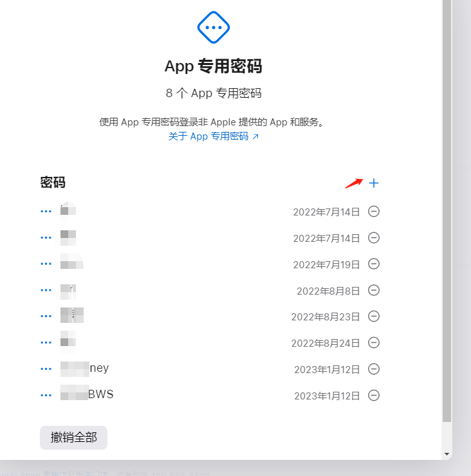The width and height of the screenshot is (471, 476).
Task: Revoke the first 2022年7月14日 password row
Action: [374, 211]
